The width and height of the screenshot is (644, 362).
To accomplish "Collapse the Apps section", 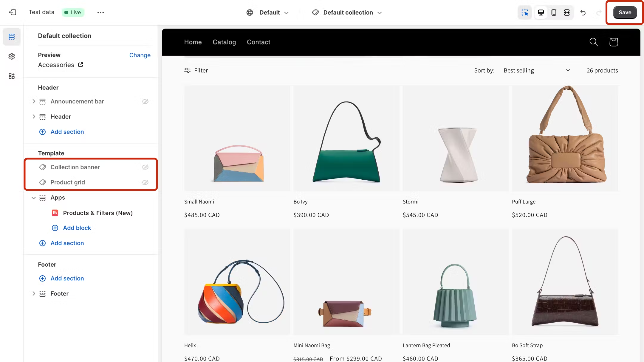I will coord(34,198).
